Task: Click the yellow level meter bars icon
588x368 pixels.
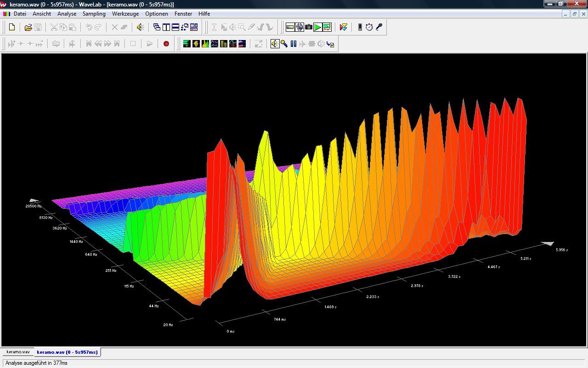Action: (x=224, y=44)
